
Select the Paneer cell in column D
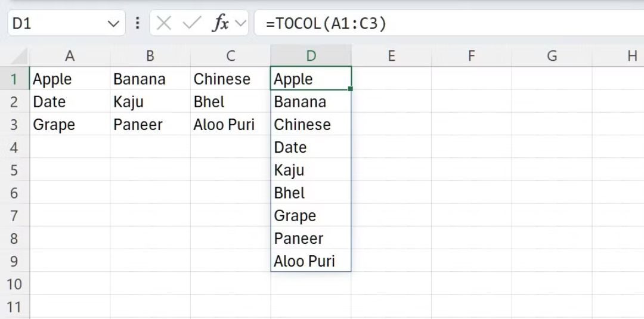point(311,239)
